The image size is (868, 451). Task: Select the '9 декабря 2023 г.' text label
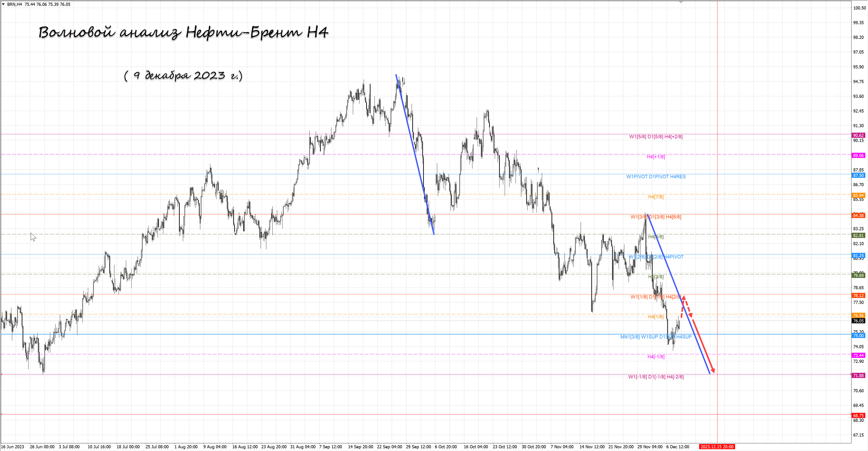pyautogui.click(x=183, y=75)
